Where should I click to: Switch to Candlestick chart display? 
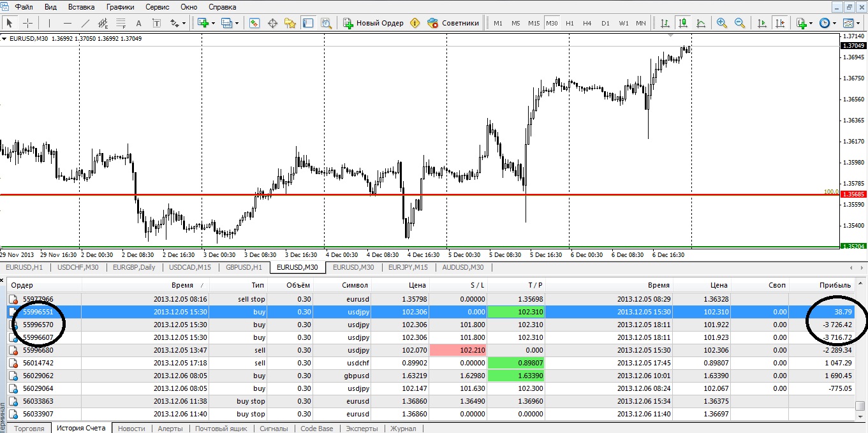click(683, 23)
